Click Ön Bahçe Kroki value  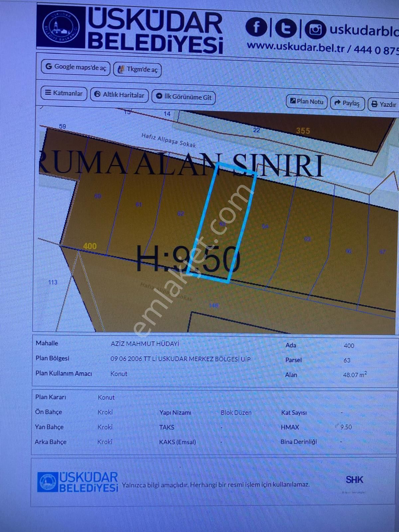click(x=105, y=412)
